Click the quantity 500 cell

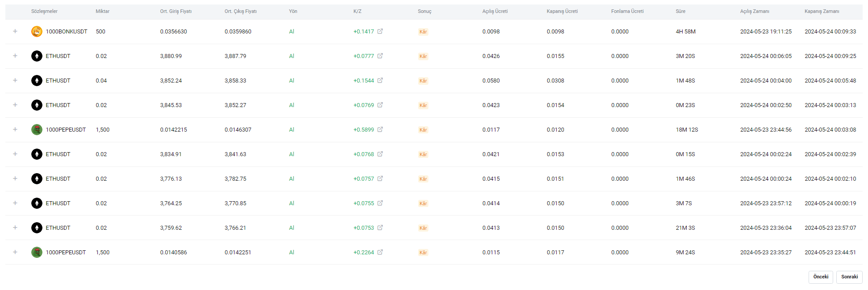coord(101,32)
